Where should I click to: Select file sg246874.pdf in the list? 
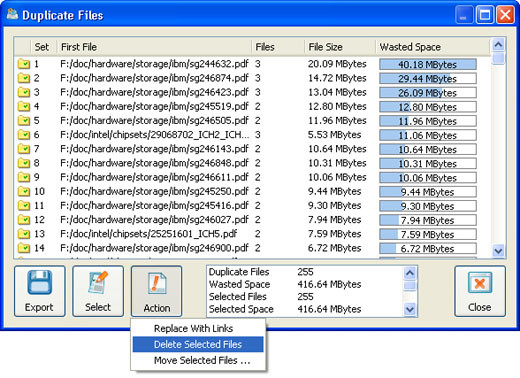pos(154,78)
